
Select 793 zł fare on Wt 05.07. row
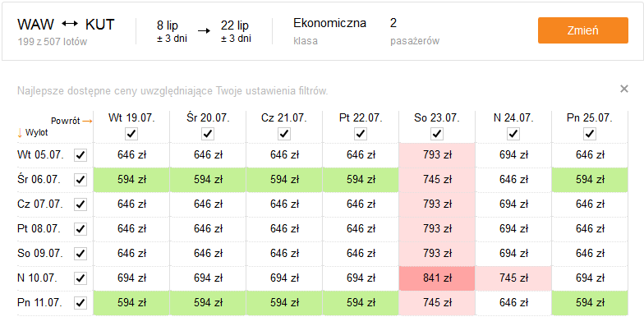click(437, 155)
